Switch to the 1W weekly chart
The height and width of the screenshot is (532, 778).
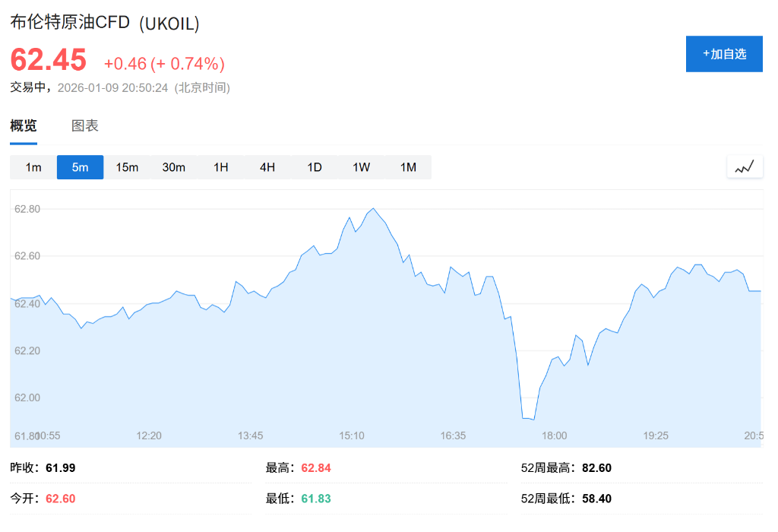[x=361, y=166]
